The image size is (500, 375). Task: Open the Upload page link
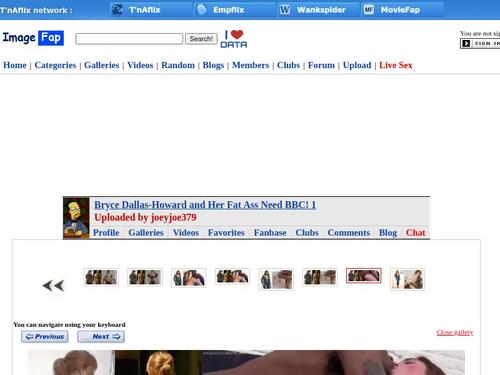pyautogui.click(x=357, y=65)
